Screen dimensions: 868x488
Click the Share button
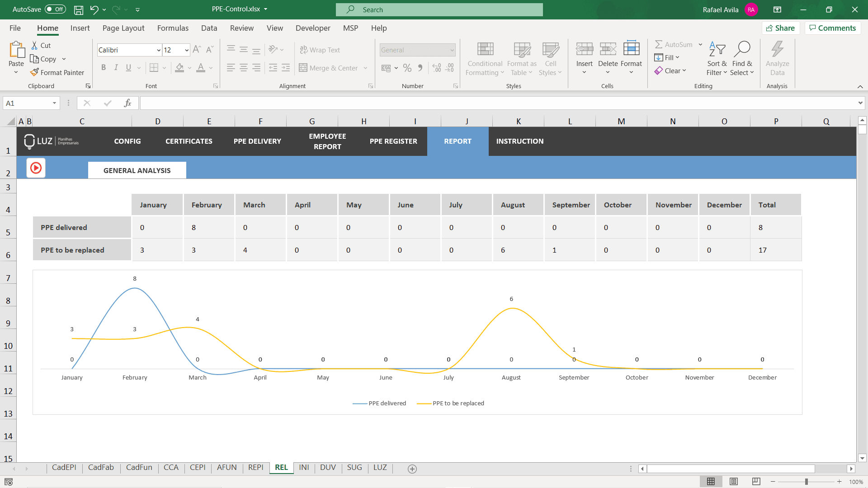click(x=781, y=28)
